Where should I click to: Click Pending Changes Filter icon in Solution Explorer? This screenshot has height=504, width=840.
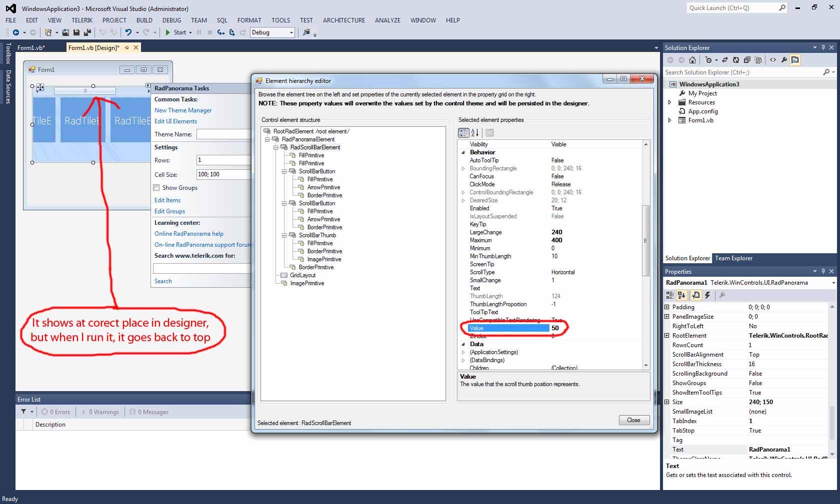708,60
